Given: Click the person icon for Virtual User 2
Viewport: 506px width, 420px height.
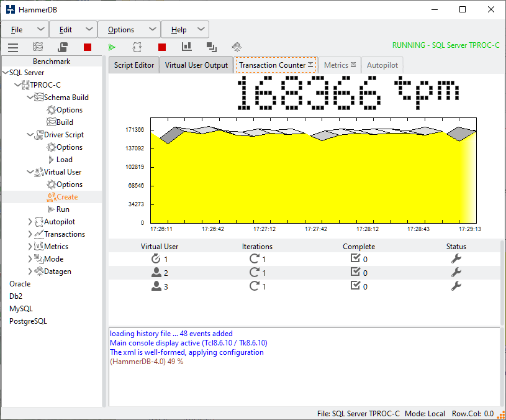Looking at the screenshot, I should (x=156, y=273).
